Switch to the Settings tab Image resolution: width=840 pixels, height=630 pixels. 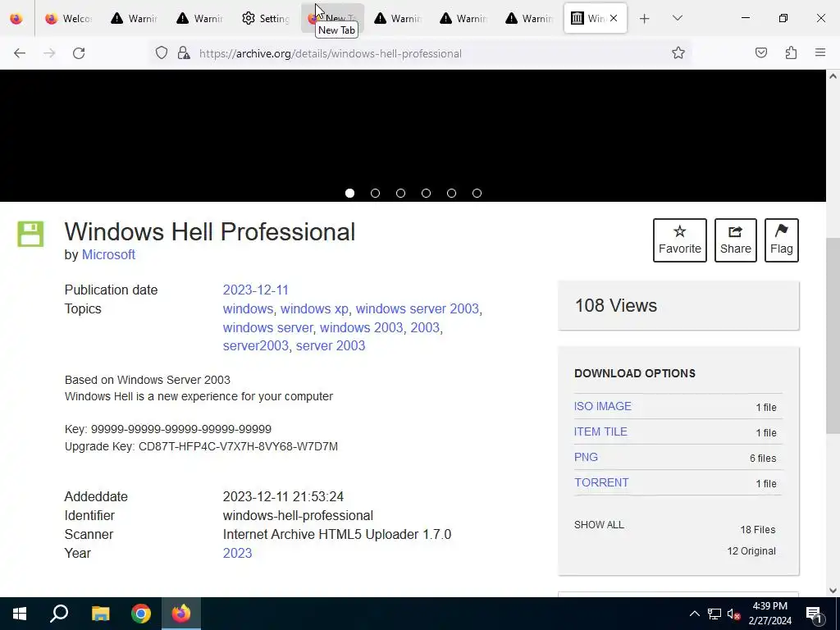pyautogui.click(x=266, y=18)
